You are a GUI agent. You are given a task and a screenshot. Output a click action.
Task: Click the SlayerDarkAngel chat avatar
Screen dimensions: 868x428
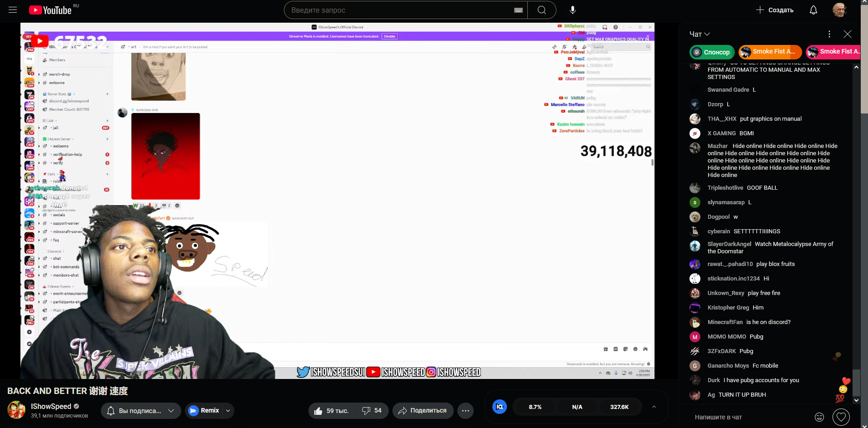tap(695, 246)
